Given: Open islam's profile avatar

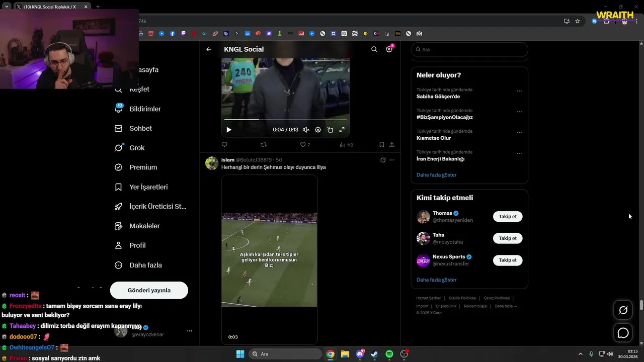Looking at the screenshot, I should (212, 163).
